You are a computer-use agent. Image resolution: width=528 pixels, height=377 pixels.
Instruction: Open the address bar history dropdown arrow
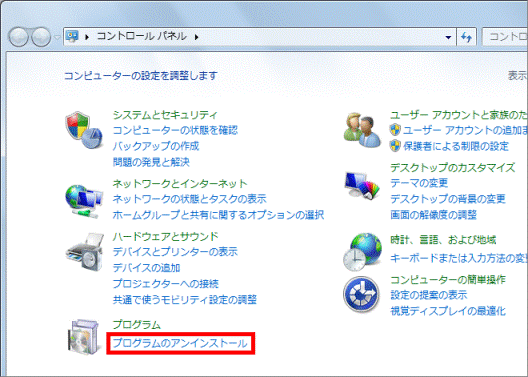[448, 37]
